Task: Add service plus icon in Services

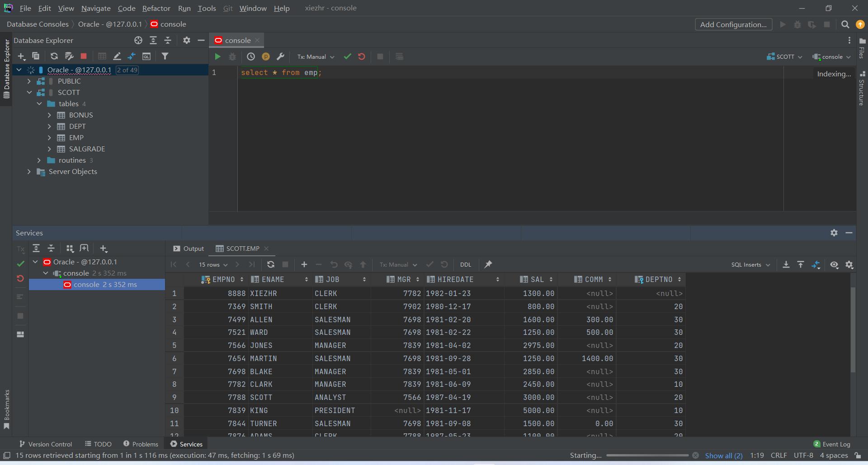Action: click(x=104, y=249)
